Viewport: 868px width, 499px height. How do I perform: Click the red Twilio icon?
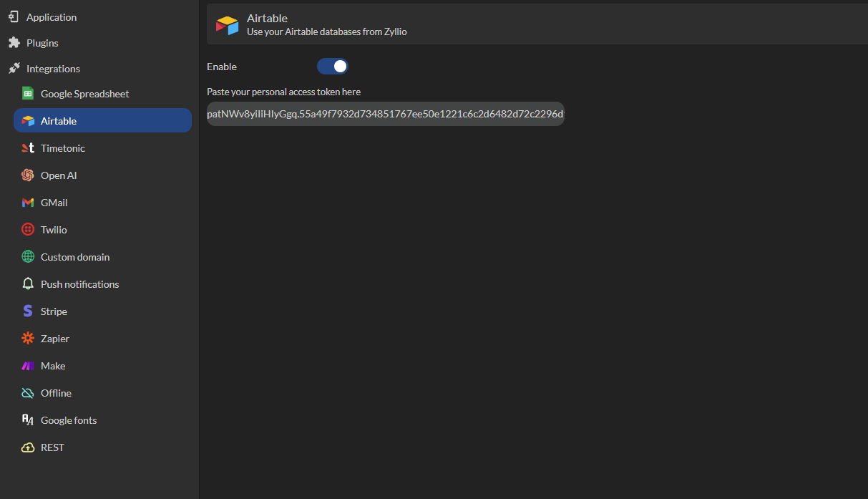coord(28,230)
